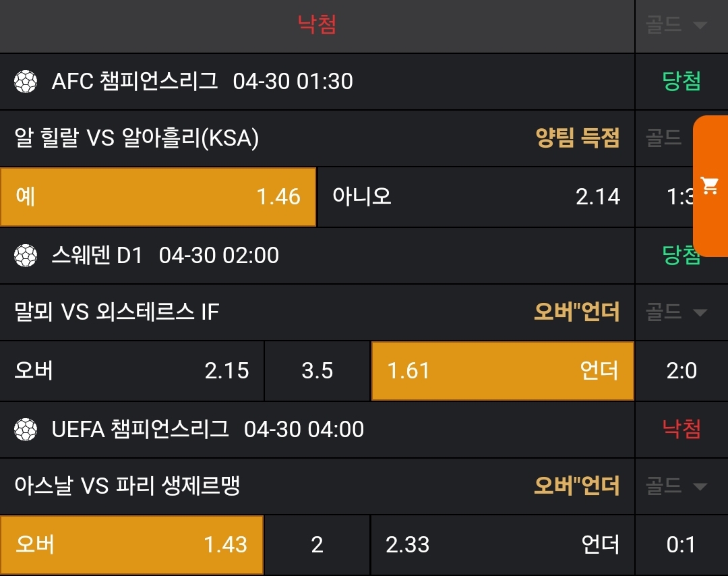Select 오버 2.15 for 말뫼 VS 외스테르스 IF
Viewport: 728px width, 576px height.
pos(131,370)
